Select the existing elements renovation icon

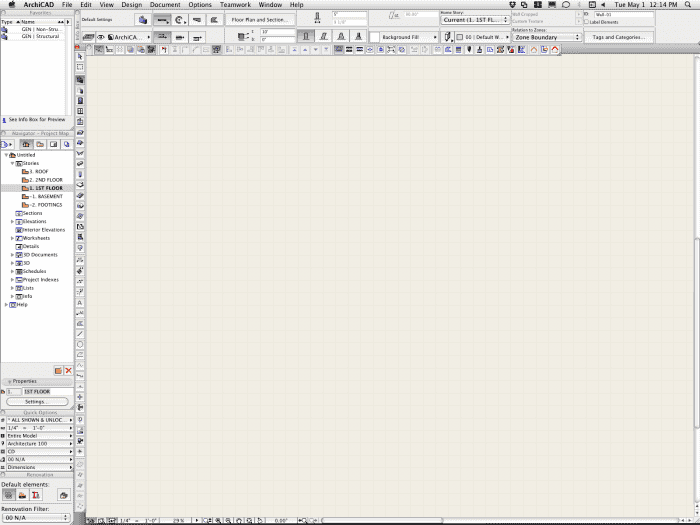point(8,495)
